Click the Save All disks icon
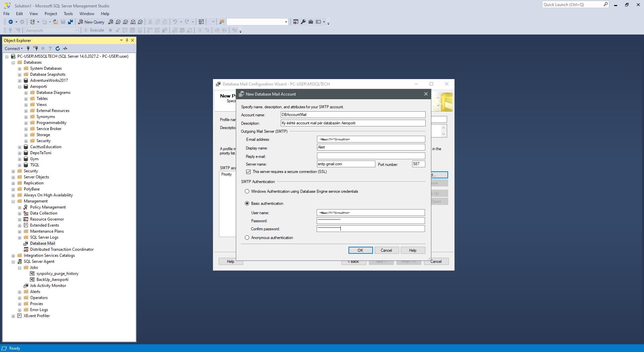 pos(70,22)
